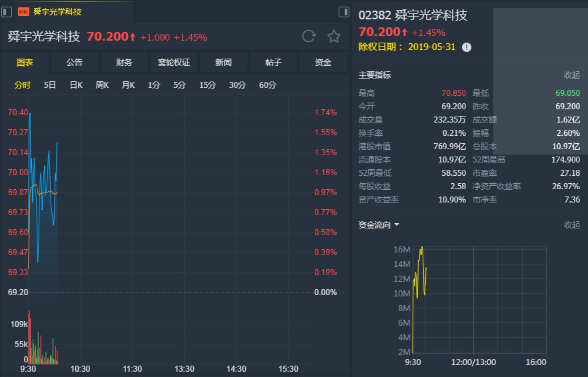The height and width of the screenshot is (377, 588).
Task: Click the refresh quote icon
Action: pyautogui.click(x=308, y=37)
